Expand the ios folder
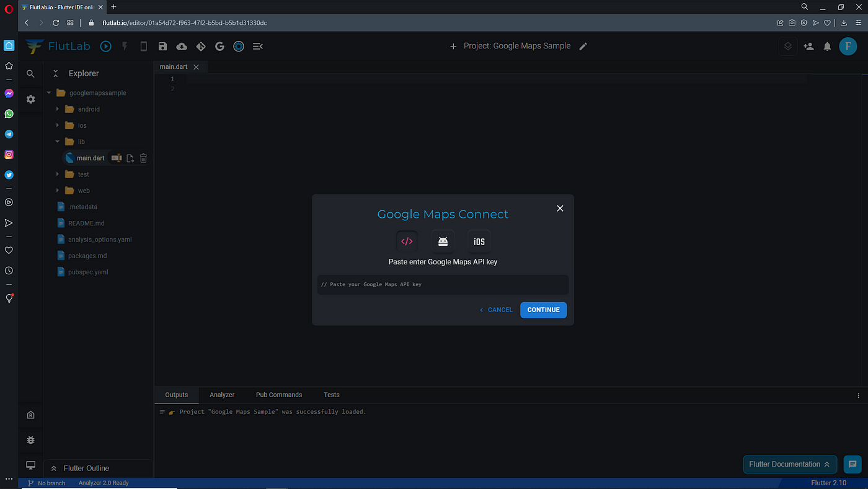 point(57,125)
